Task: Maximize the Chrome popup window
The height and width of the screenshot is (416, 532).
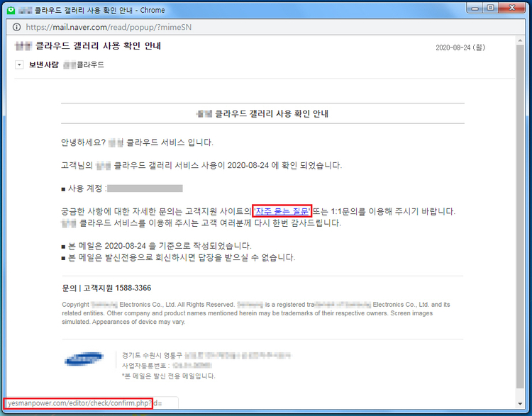Action: click(x=491, y=8)
